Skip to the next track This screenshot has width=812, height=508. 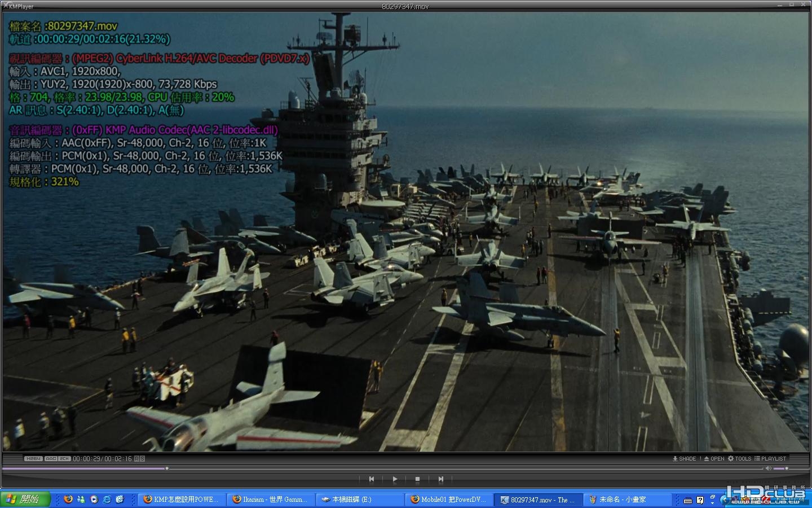click(x=440, y=479)
